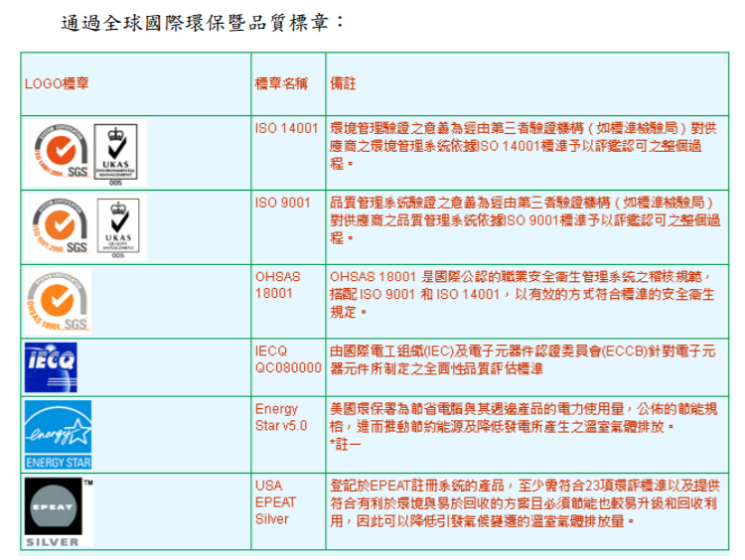This screenshot has width=745, height=560.
Task: Click the ISO 14001 remarks starting 環境管理驗證
Action: coord(523,146)
